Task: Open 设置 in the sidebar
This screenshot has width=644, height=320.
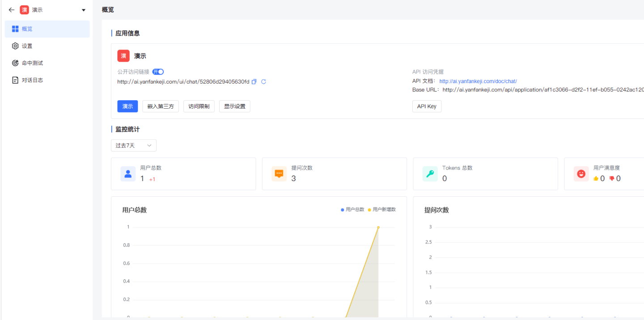Action: tap(47, 46)
